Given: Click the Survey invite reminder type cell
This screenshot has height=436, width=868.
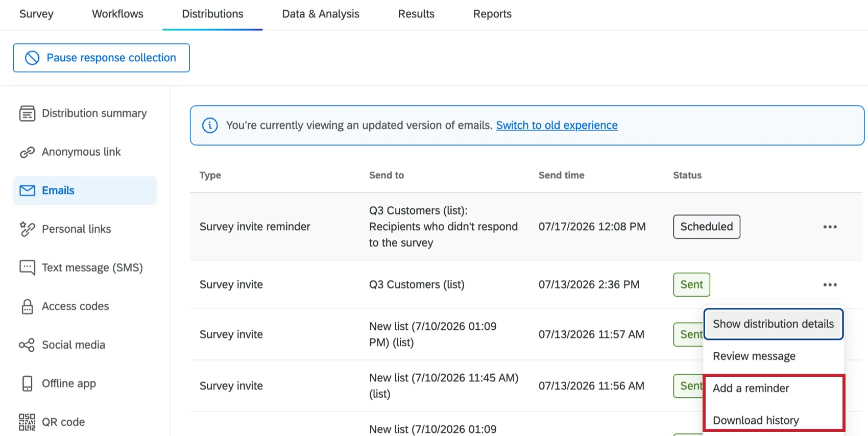Looking at the screenshot, I should click(x=255, y=227).
